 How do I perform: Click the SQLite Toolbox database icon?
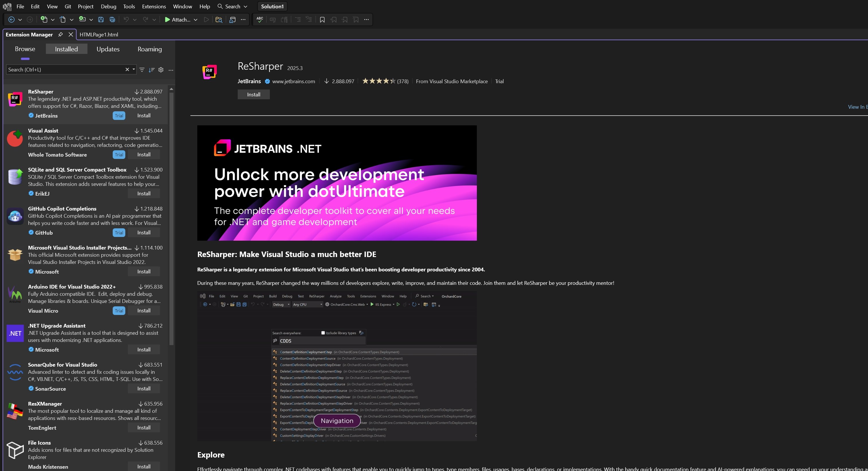[15, 177]
